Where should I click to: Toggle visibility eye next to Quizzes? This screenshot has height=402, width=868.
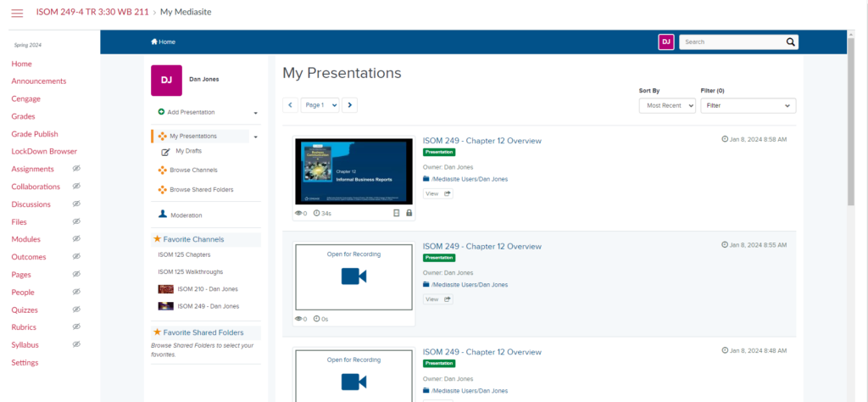point(77,310)
